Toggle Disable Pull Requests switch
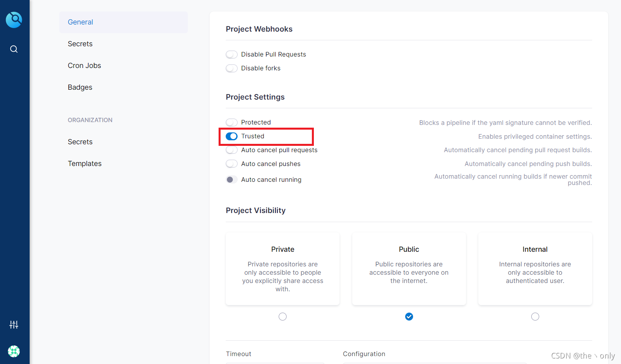This screenshot has height=364, width=621. 232,55
